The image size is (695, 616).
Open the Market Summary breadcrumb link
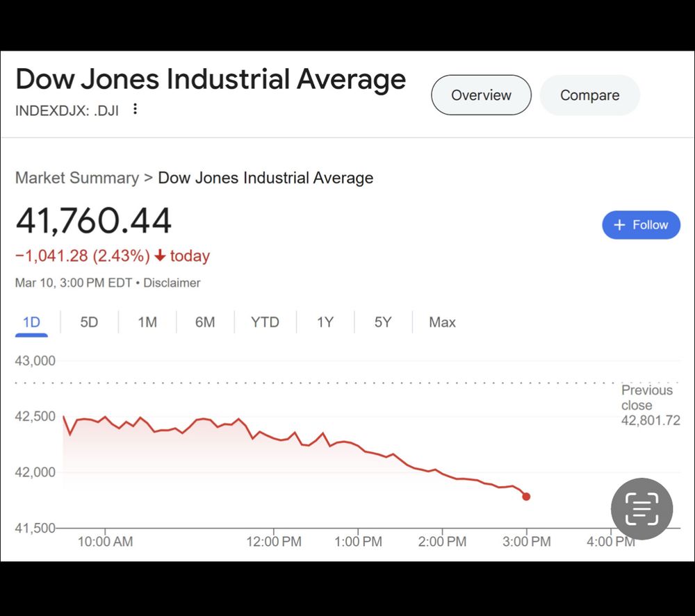77,178
